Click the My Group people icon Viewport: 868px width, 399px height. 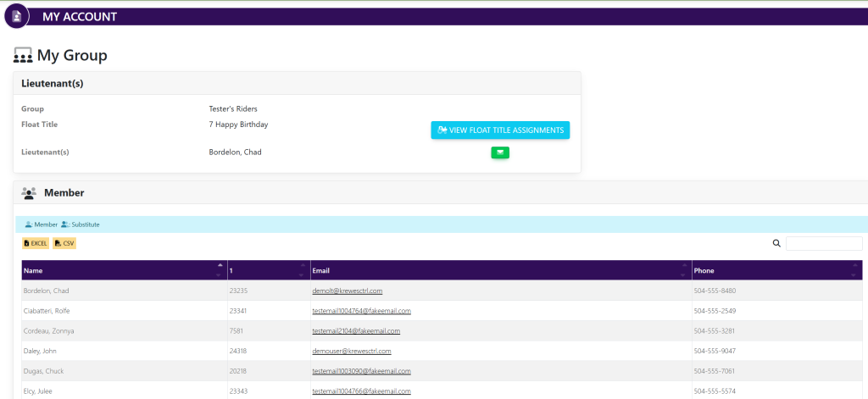point(23,56)
